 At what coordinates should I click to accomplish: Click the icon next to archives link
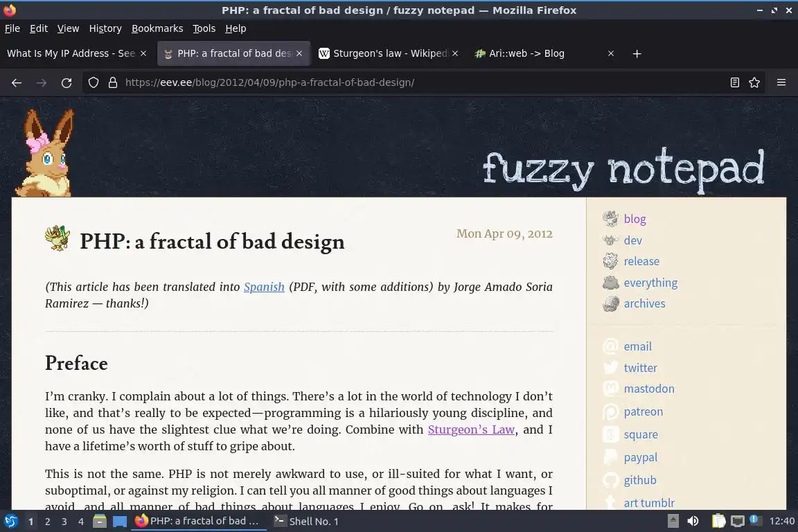click(x=610, y=303)
